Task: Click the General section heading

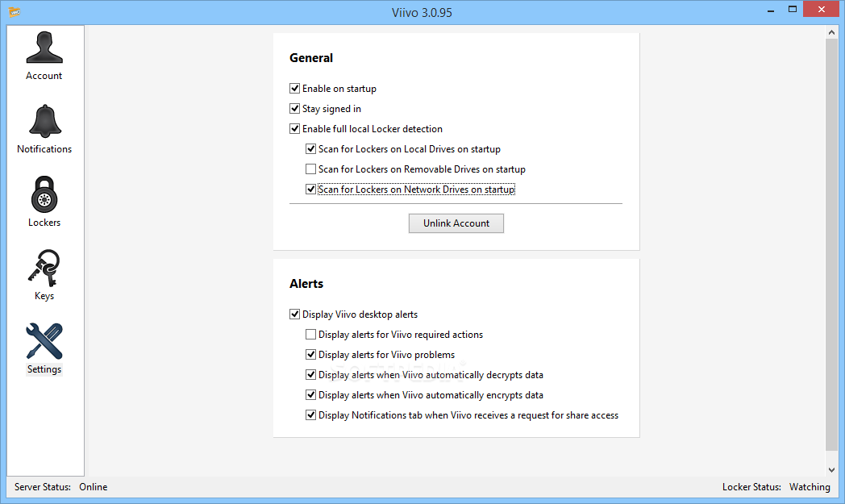Action: click(311, 58)
